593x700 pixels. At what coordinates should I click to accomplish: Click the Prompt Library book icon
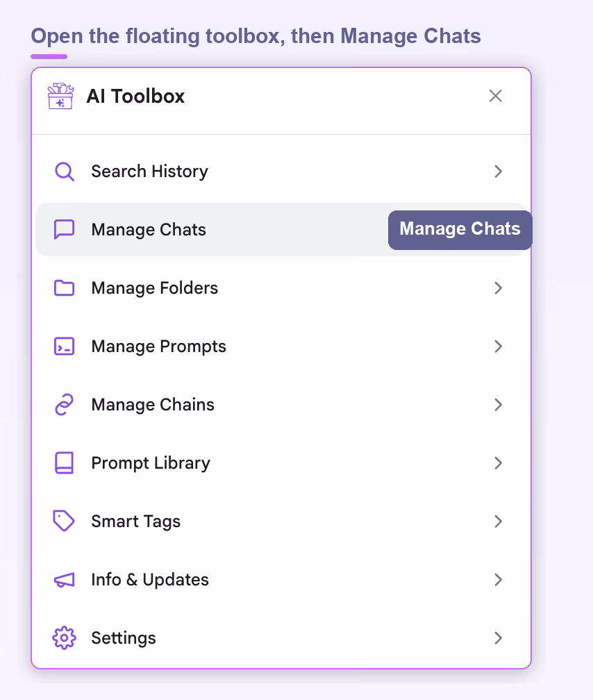(x=65, y=463)
